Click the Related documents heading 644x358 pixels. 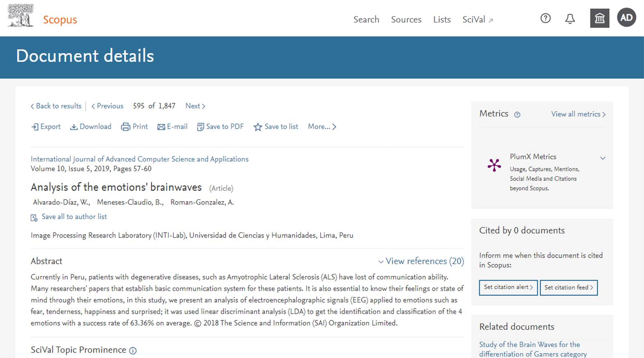point(517,326)
